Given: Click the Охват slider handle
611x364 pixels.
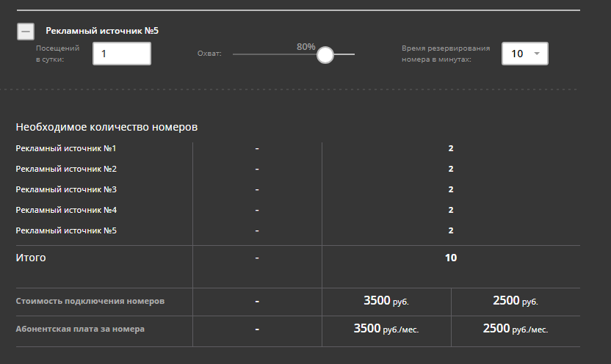Looking at the screenshot, I should coord(325,54).
